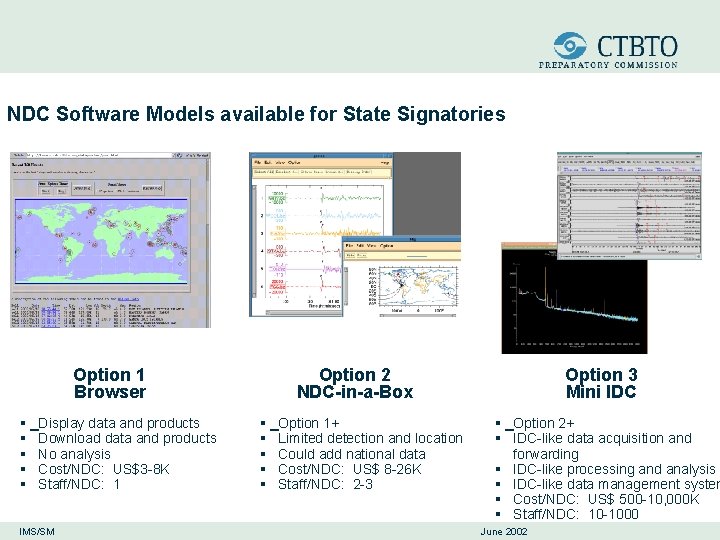The image size is (720, 540).
Task: Click 'Limited detection and location' bullet
Action: click(370, 438)
